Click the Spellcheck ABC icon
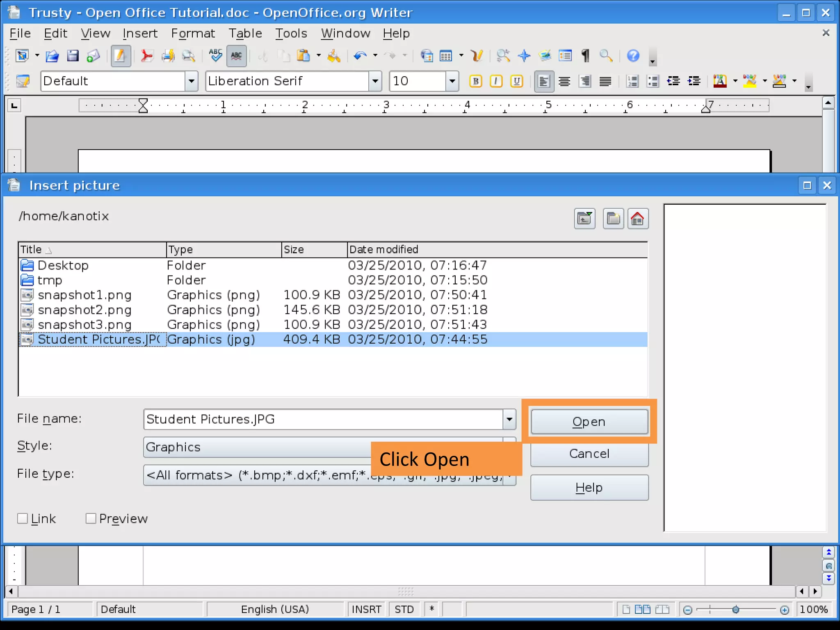Viewport: 840px width, 630px height. [215, 56]
